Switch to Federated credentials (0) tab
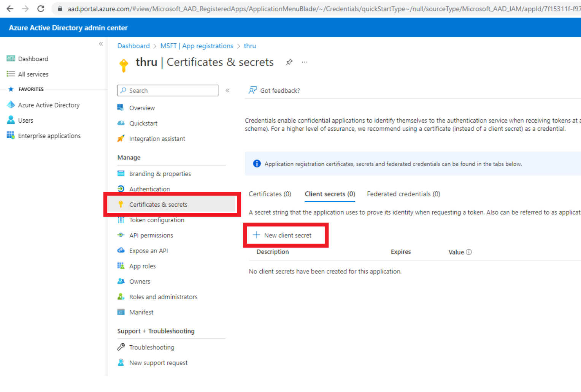 pyautogui.click(x=403, y=194)
